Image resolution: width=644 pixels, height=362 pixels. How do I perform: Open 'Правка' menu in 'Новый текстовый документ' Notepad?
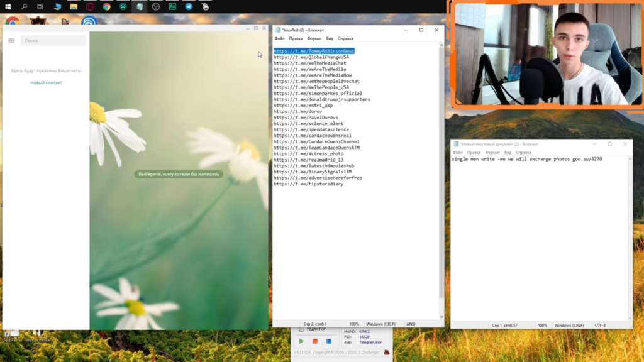pos(474,153)
